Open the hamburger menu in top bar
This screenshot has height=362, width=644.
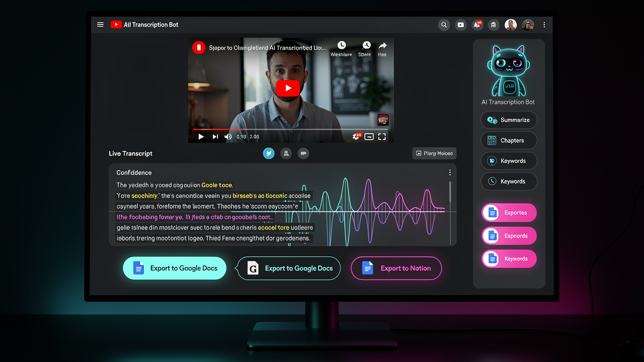click(x=100, y=25)
